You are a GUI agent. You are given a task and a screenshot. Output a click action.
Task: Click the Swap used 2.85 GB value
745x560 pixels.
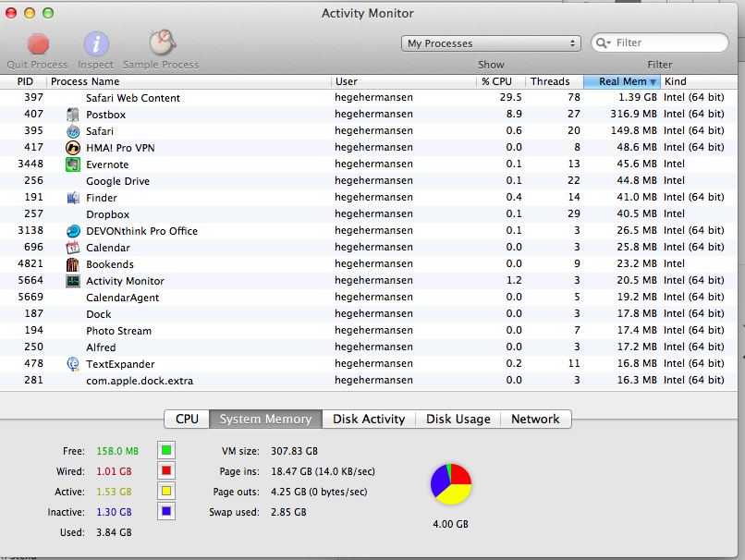point(288,513)
